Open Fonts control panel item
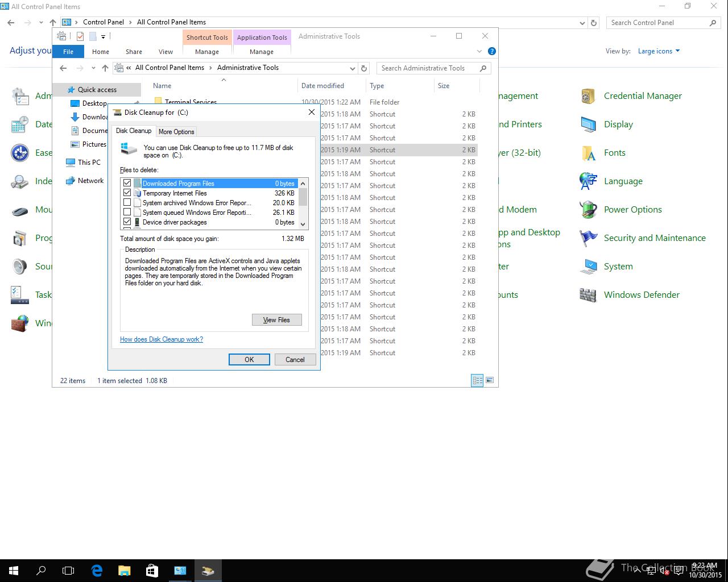728x582 pixels. 603,153
